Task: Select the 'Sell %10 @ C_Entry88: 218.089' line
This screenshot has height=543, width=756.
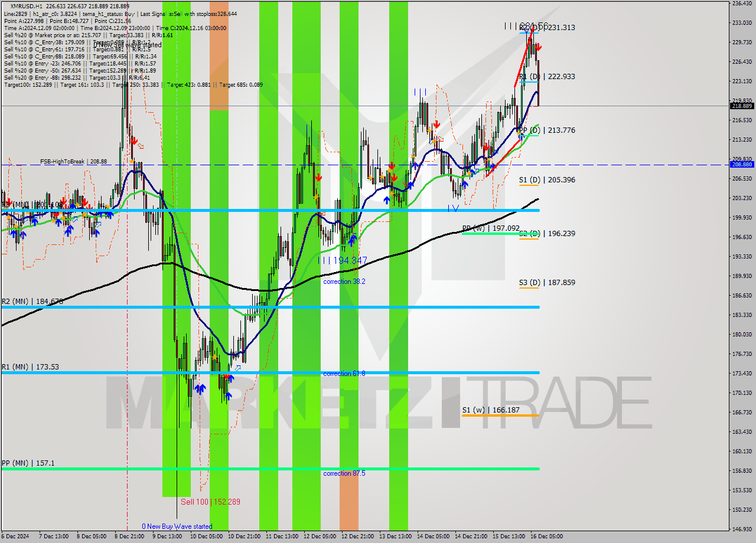Action: coord(80,56)
